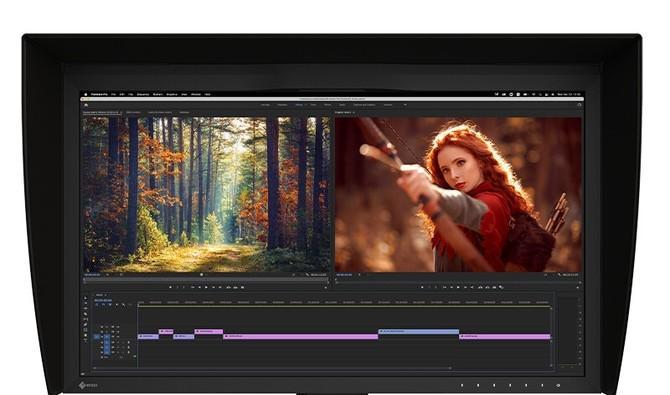Open the Window menu in the menu bar
This screenshot has width=670, height=395.
pyautogui.click(x=196, y=94)
